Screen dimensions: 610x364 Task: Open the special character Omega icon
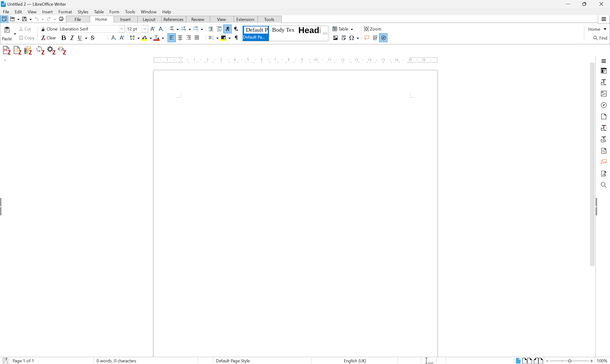coord(351,38)
